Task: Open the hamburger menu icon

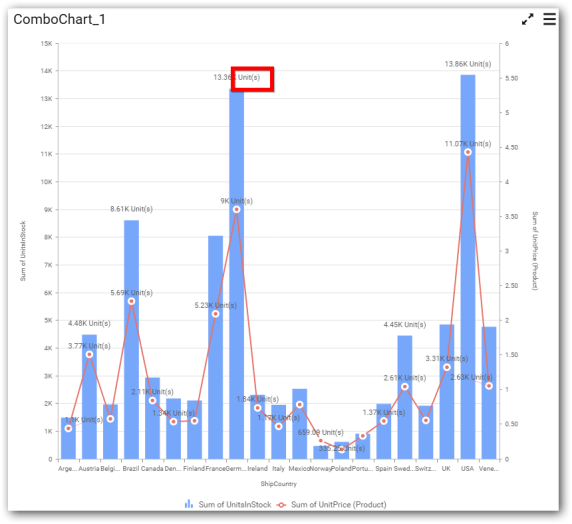Action: 549,19
